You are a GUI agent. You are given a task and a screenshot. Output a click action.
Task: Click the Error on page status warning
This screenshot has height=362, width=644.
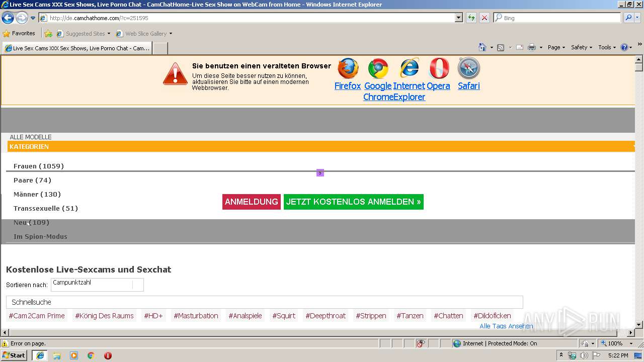(x=24, y=343)
